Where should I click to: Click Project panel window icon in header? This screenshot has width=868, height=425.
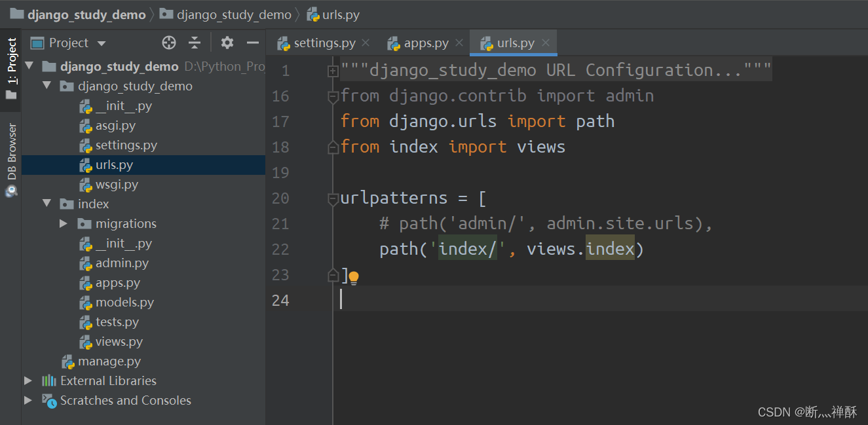tap(37, 43)
